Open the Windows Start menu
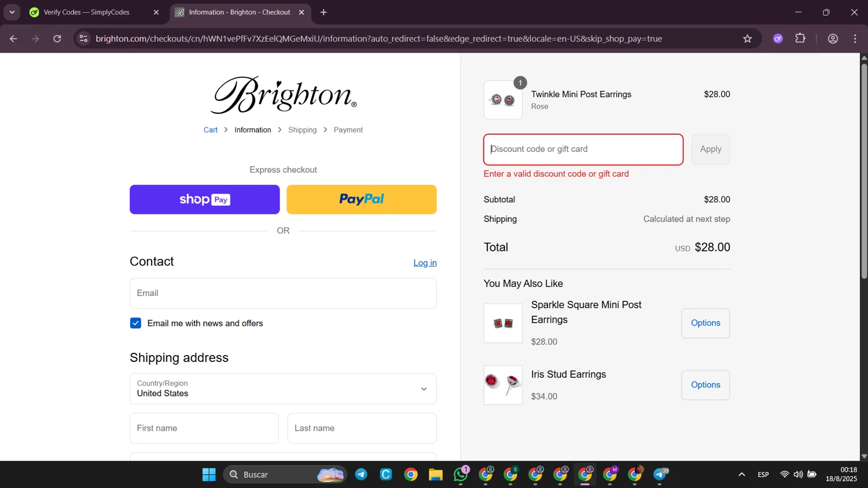The image size is (868, 488). click(209, 475)
